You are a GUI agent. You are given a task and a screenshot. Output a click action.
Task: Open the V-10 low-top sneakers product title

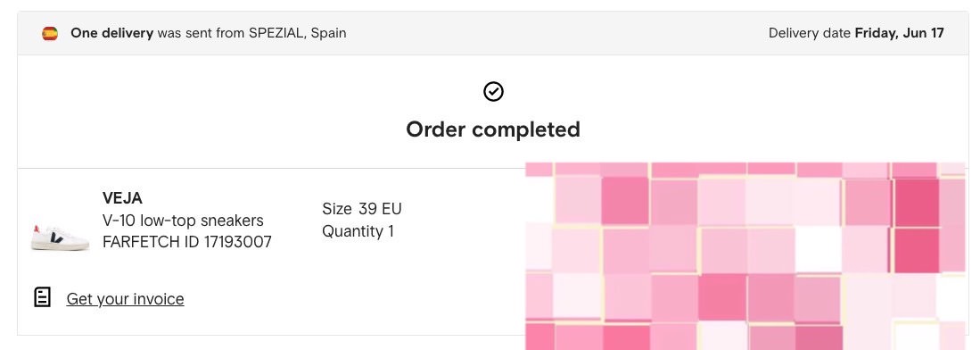click(x=183, y=221)
